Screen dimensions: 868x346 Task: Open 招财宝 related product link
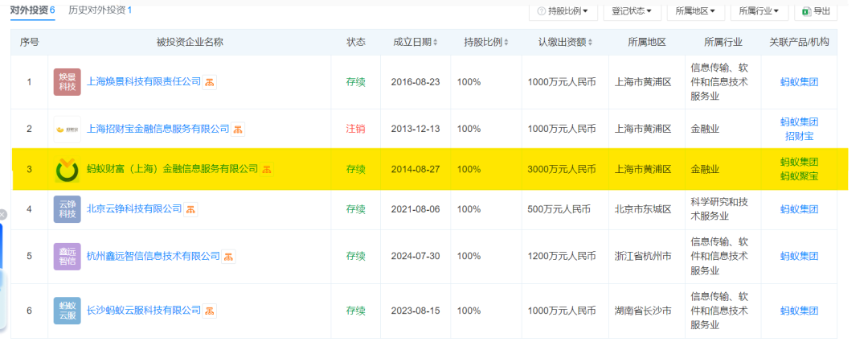(799, 136)
